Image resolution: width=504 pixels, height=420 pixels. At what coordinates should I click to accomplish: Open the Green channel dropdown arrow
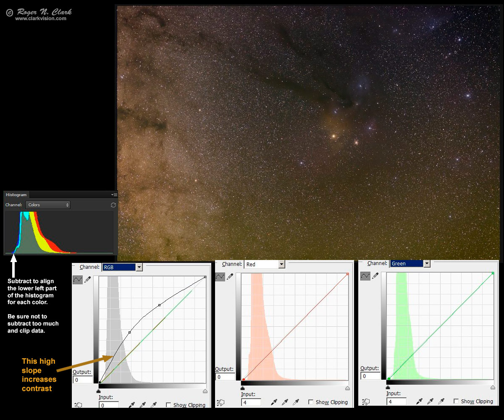[x=427, y=263]
